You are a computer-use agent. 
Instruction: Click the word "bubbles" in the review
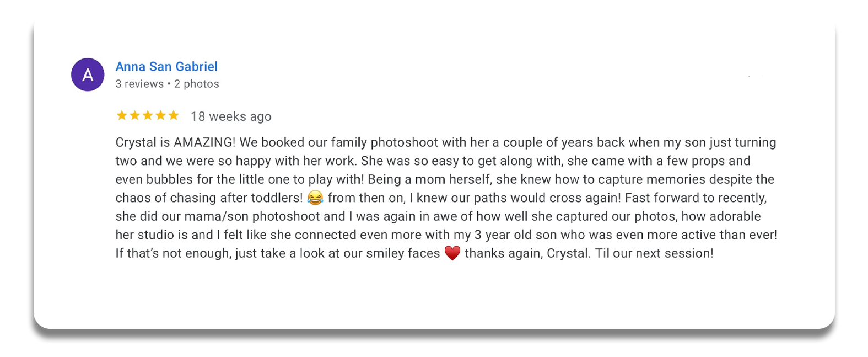click(170, 179)
